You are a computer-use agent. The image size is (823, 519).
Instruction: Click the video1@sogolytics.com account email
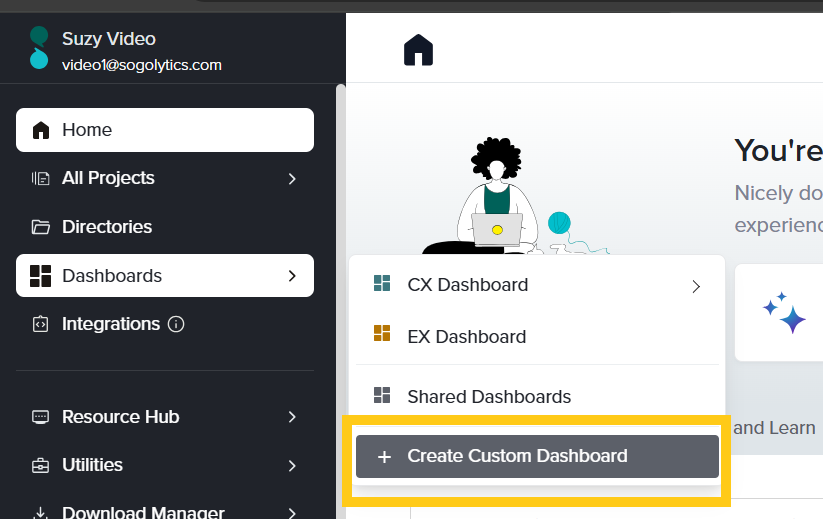coord(142,65)
